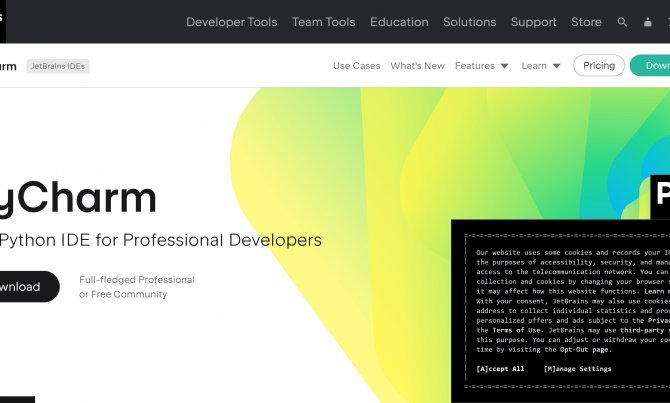Choose [M]anage Settings in cookie notice
The image size is (670, 403).
pos(577,369)
